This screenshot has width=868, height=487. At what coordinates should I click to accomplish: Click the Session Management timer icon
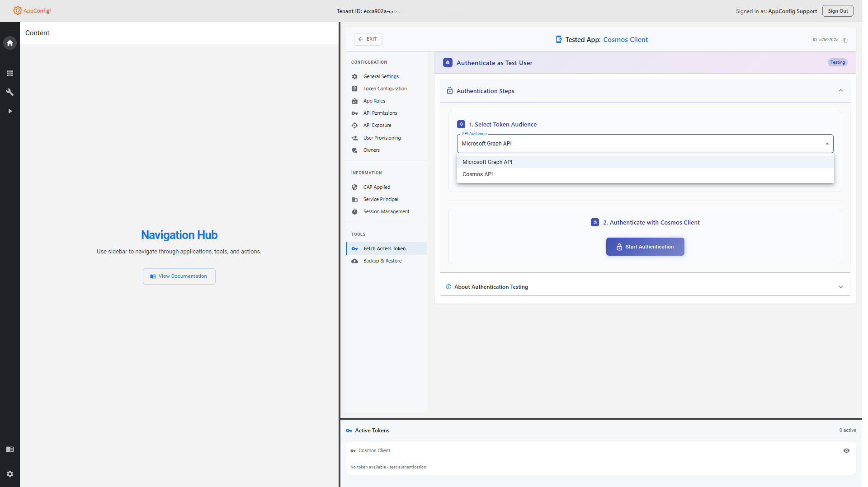355,212
